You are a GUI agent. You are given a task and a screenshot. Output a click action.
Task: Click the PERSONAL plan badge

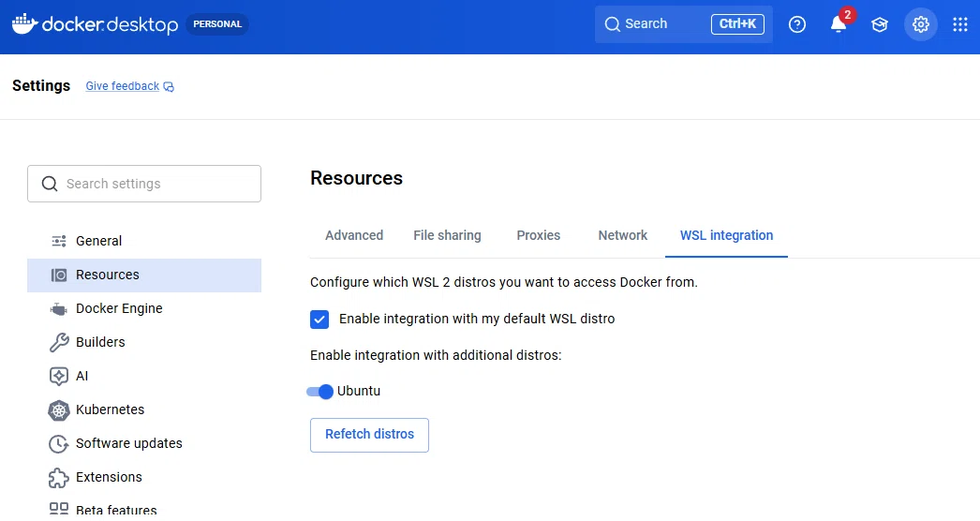tap(217, 24)
